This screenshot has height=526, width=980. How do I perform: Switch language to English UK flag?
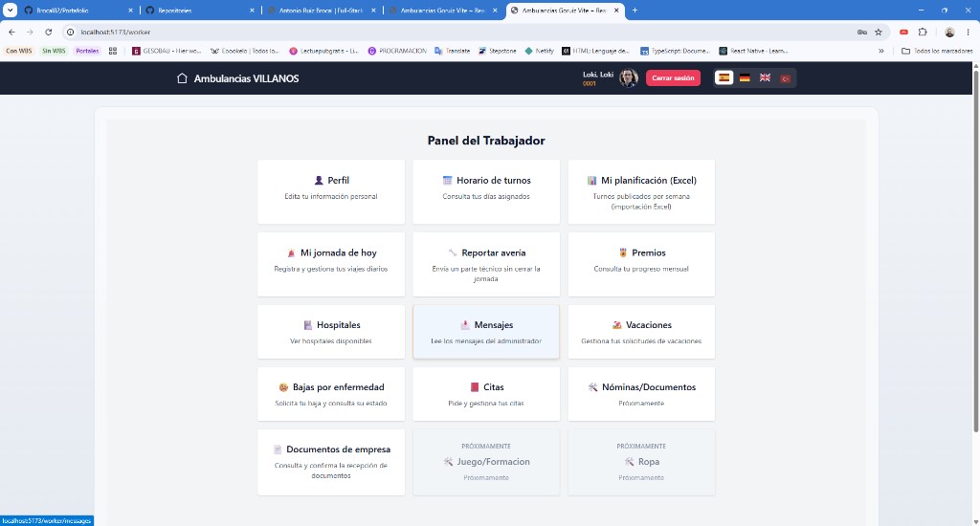click(x=765, y=78)
